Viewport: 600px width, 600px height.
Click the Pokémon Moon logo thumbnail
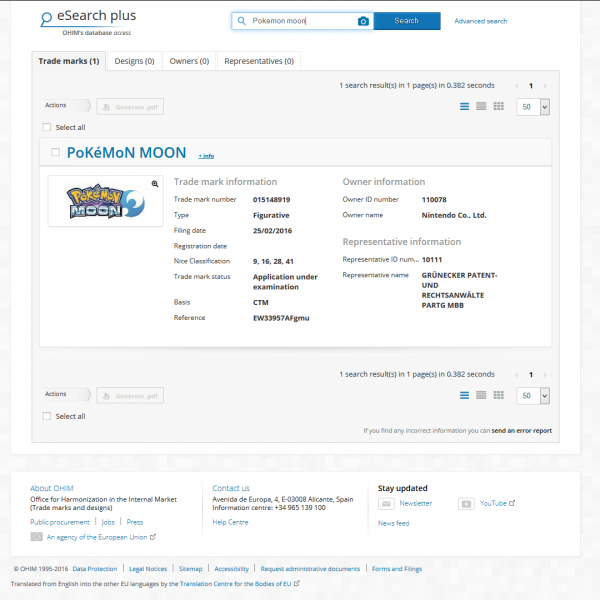coord(100,201)
